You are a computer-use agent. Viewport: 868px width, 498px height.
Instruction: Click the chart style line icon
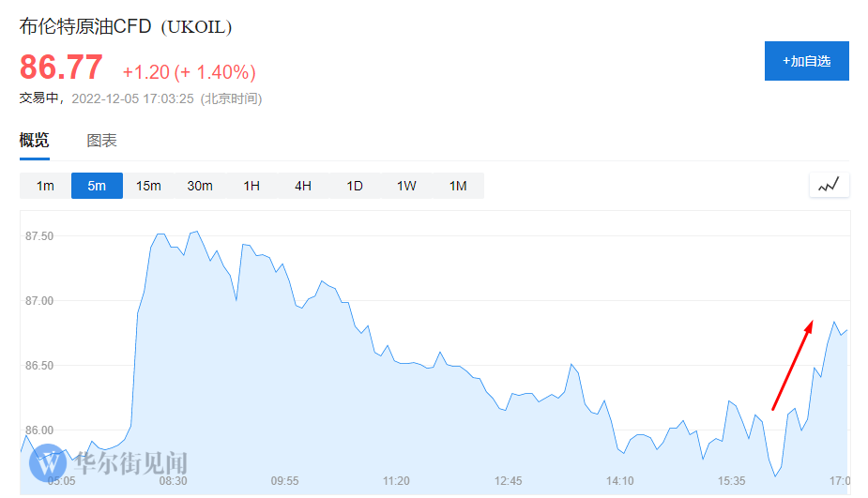click(829, 186)
